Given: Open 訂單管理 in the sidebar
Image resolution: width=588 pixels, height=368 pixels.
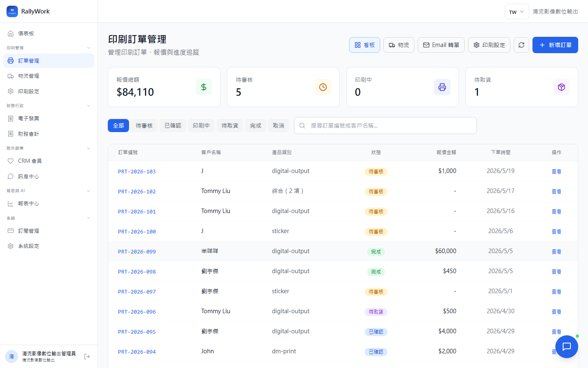Looking at the screenshot, I should [49, 61].
